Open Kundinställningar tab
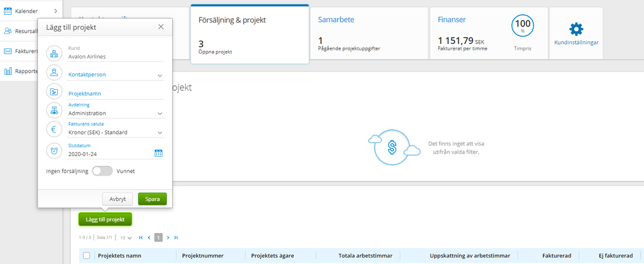Image resolution: width=644 pixels, height=264 pixels. click(x=576, y=34)
